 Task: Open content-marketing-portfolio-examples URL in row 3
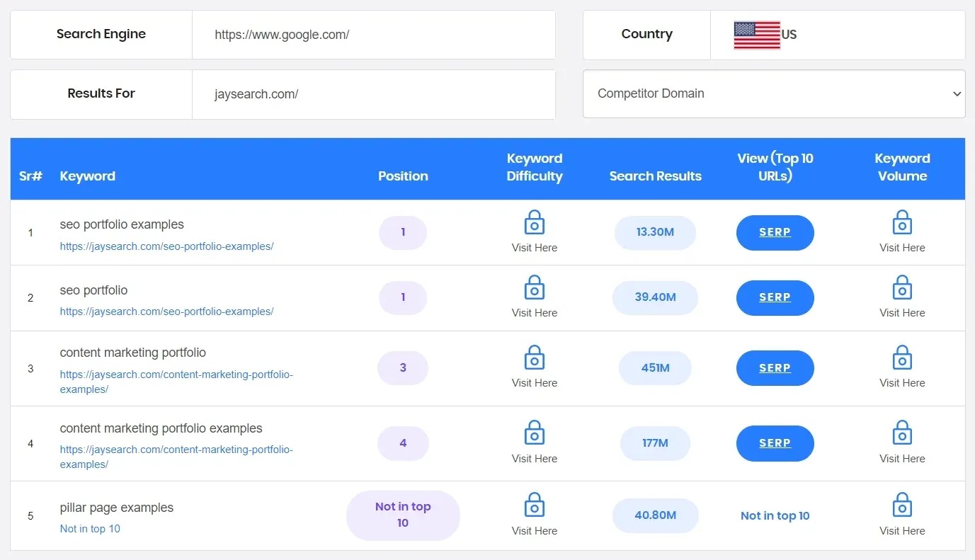tap(176, 382)
